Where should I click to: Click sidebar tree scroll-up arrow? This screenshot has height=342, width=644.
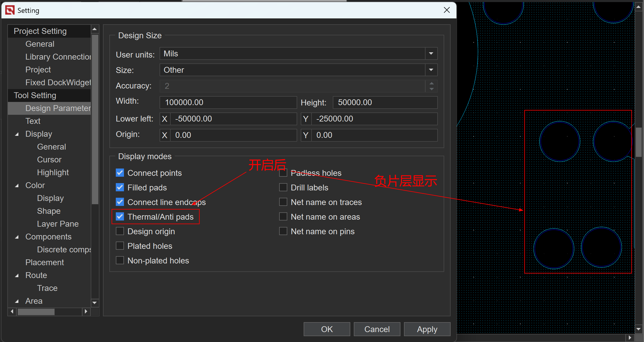click(94, 29)
